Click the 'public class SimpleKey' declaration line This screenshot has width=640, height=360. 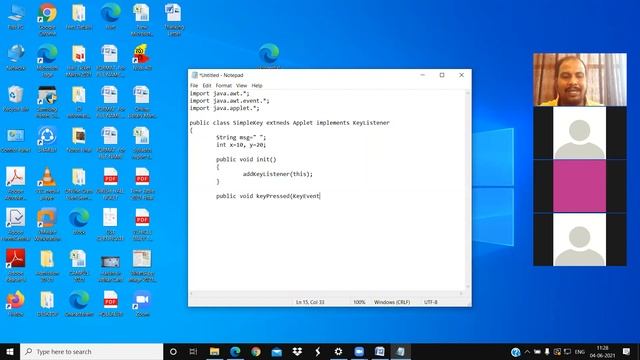pos(289,123)
